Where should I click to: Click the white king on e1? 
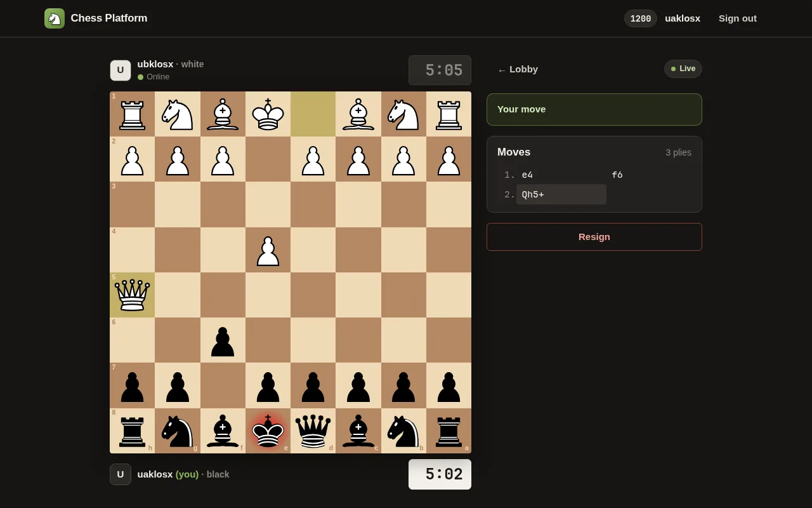tap(268, 114)
